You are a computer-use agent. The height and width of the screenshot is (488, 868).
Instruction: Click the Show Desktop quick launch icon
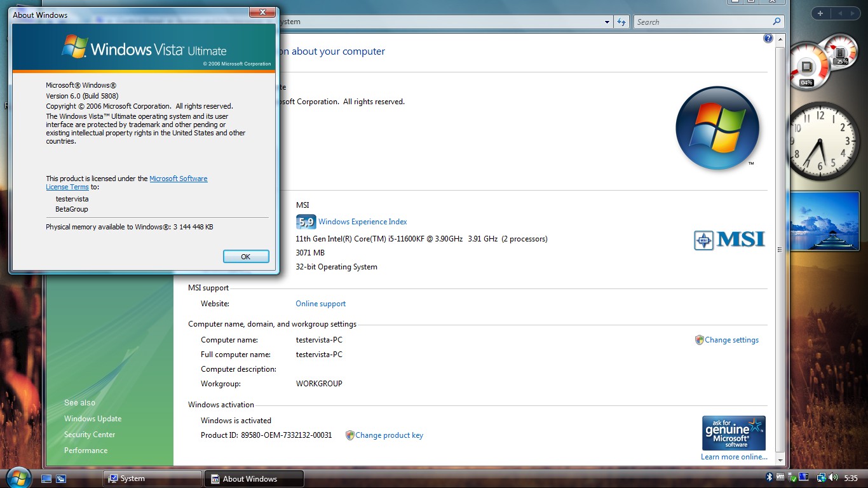(46, 478)
